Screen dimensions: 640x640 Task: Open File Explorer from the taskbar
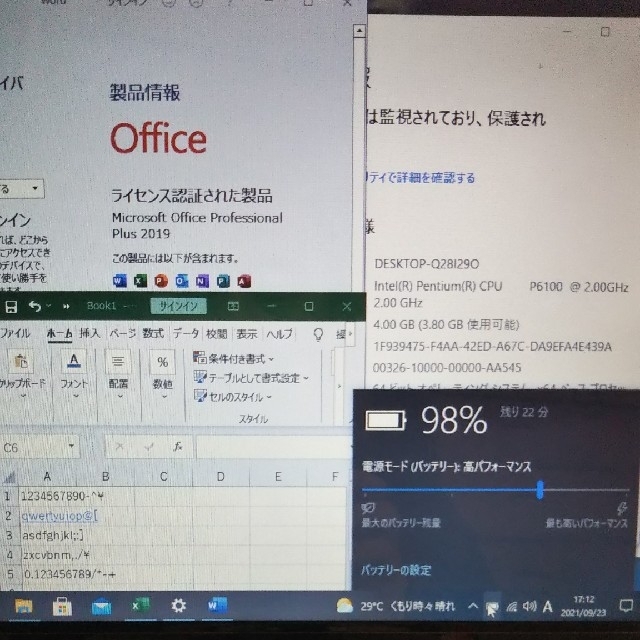pyautogui.click(x=24, y=606)
